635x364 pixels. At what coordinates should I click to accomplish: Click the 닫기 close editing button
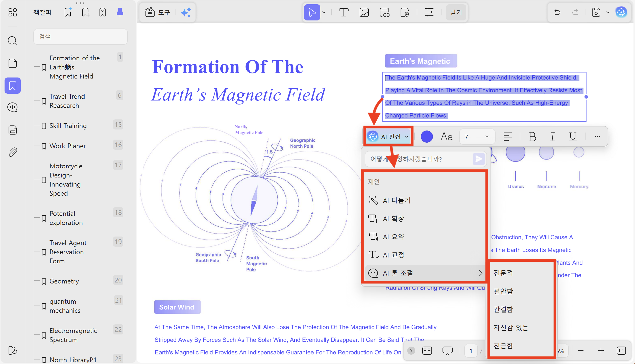tap(456, 12)
